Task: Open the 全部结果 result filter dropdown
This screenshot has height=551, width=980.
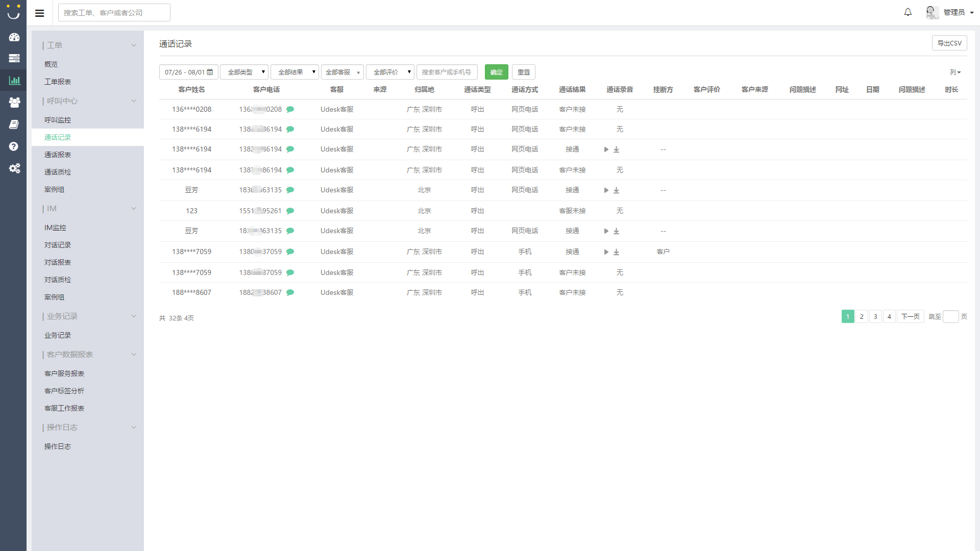Action: pyautogui.click(x=295, y=72)
